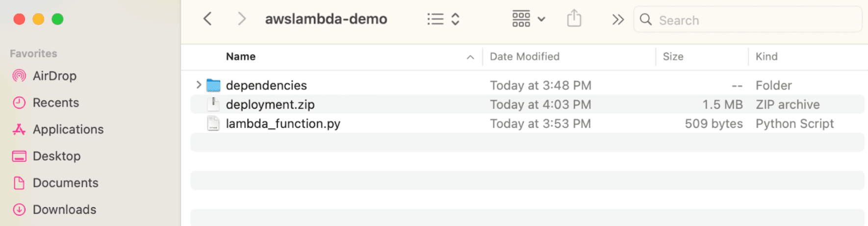This screenshot has width=868, height=226.
Task: Open Downloads from the sidebar
Action: click(x=64, y=209)
